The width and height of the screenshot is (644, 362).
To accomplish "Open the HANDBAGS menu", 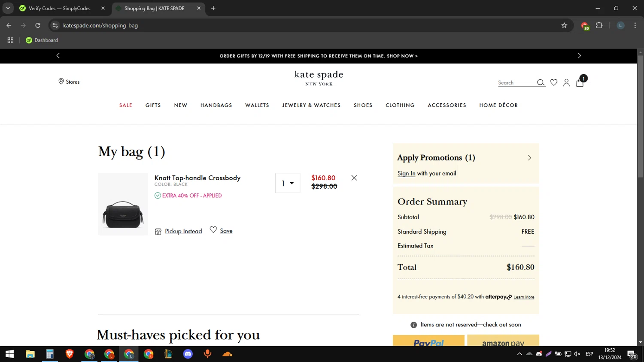I will pos(216,105).
